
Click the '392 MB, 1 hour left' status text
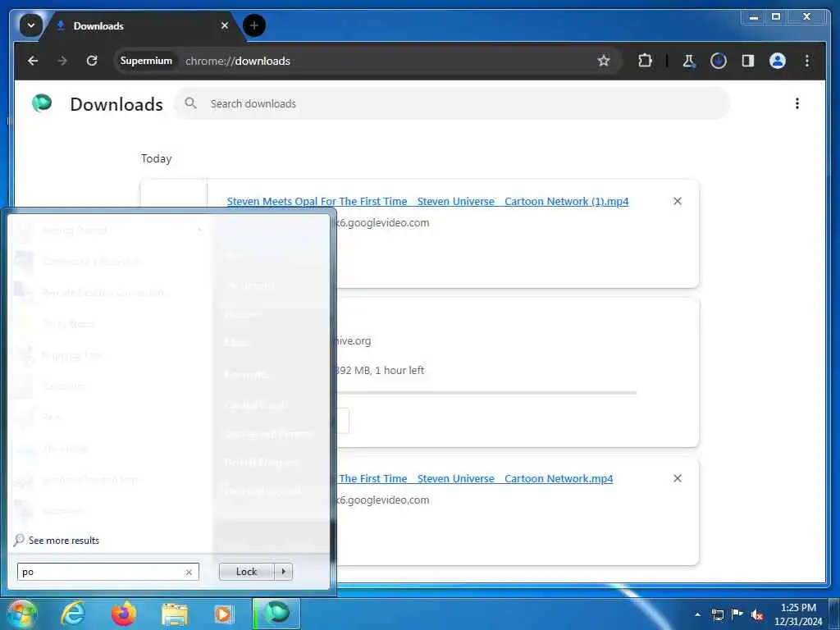(x=380, y=370)
